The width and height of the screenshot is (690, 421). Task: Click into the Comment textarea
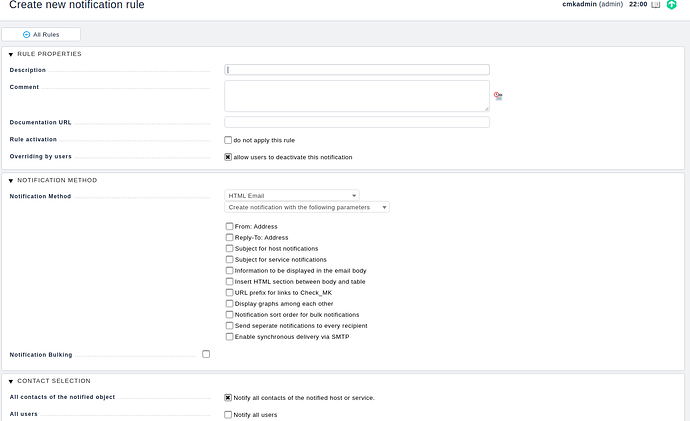coord(357,96)
